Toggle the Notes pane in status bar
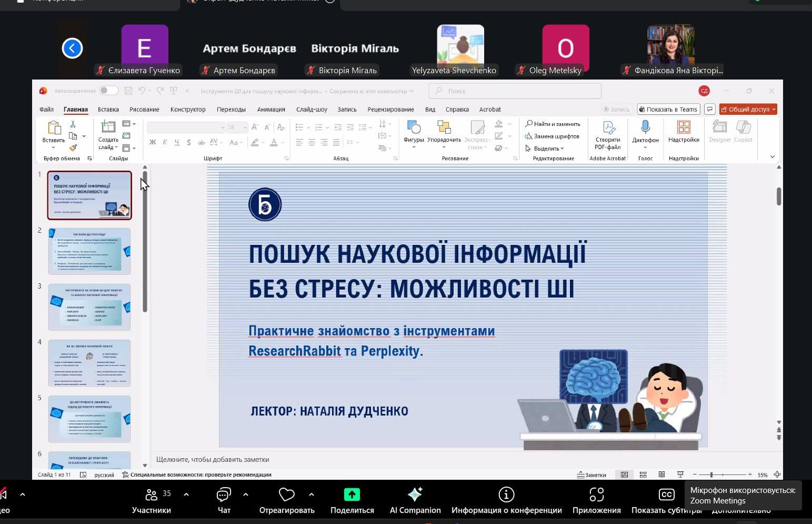The width and height of the screenshot is (812, 524). [592, 474]
